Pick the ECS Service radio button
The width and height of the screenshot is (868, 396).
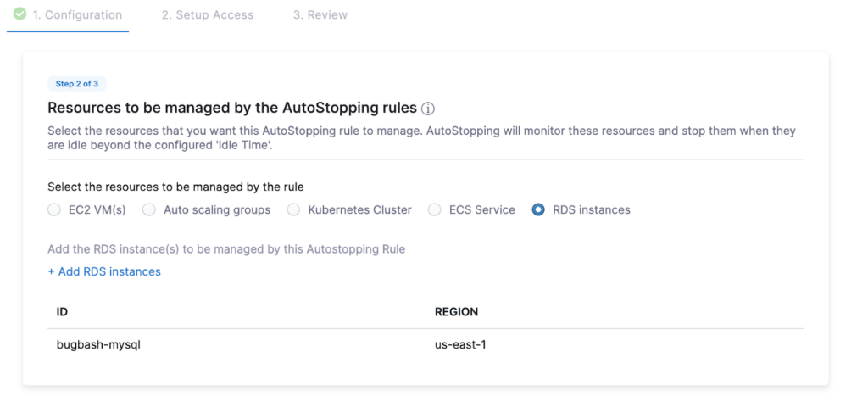click(435, 209)
